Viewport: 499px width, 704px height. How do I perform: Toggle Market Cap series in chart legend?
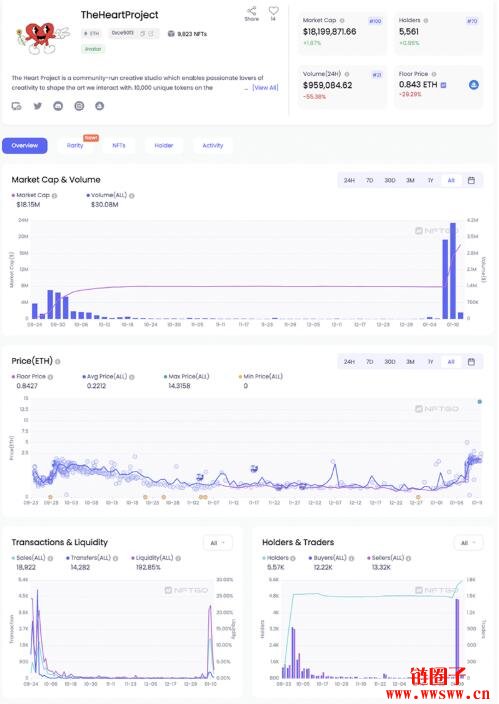[31, 195]
